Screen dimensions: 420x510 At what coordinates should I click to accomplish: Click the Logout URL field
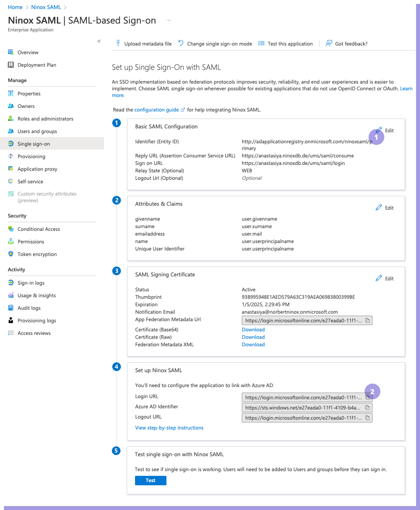(307, 418)
